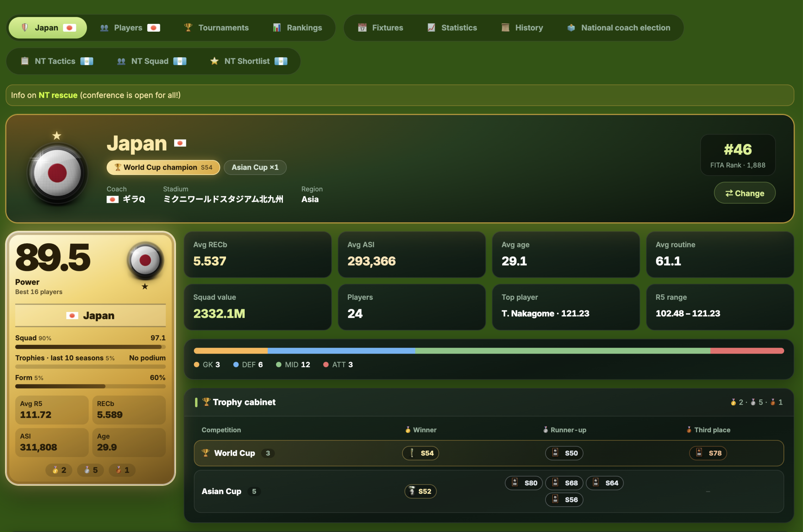Open the Japan tab
803x532 pixels.
click(47, 28)
